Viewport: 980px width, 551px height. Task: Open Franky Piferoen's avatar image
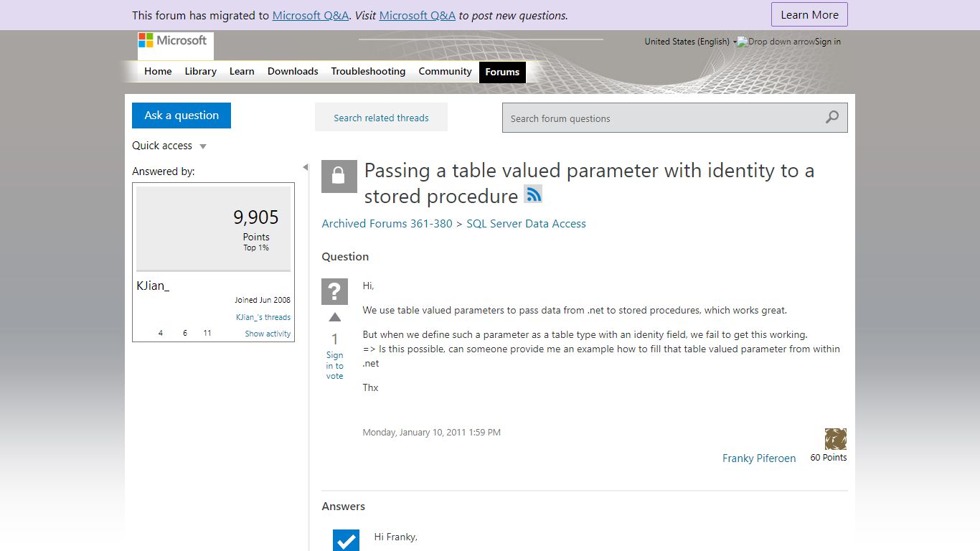point(836,439)
